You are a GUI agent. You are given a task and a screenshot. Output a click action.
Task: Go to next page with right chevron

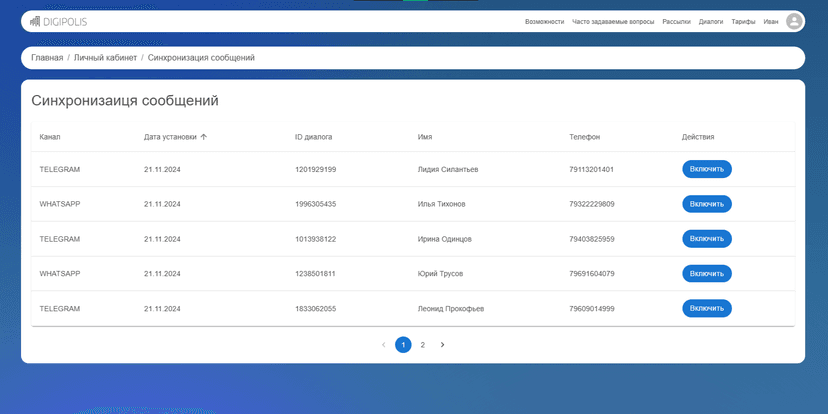coord(442,345)
